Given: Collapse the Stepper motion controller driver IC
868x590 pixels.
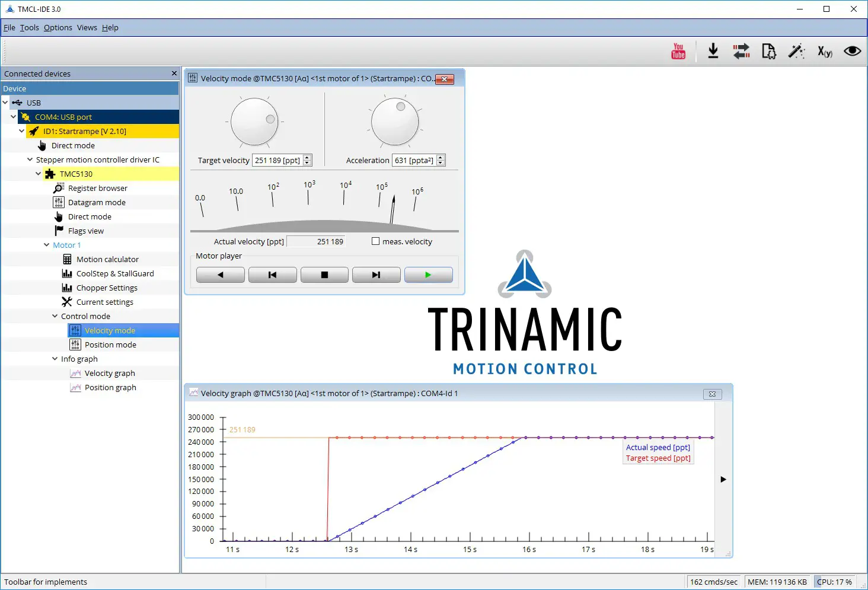Looking at the screenshot, I should coord(30,160).
